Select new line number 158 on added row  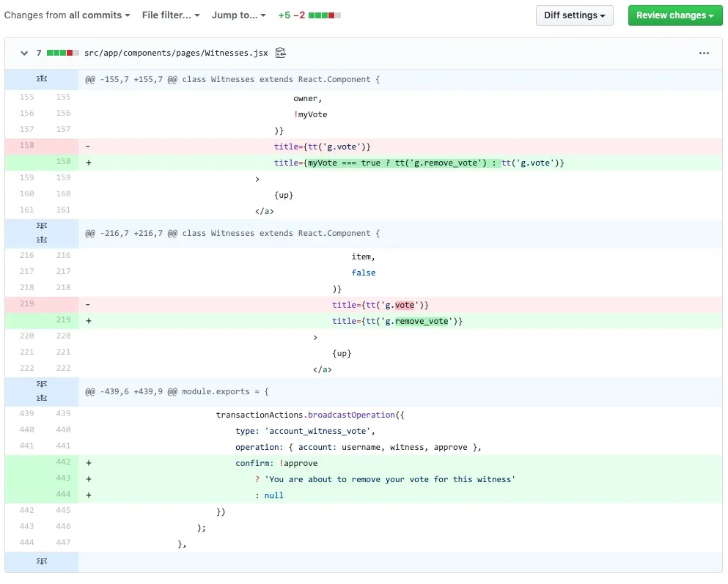tap(64, 161)
